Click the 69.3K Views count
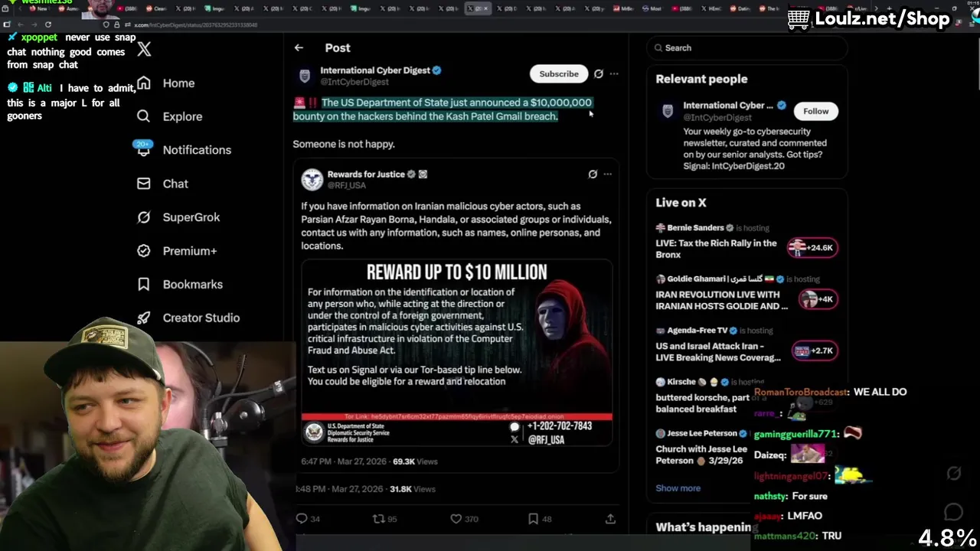The height and width of the screenshot is (551, 980). point(415,461)
